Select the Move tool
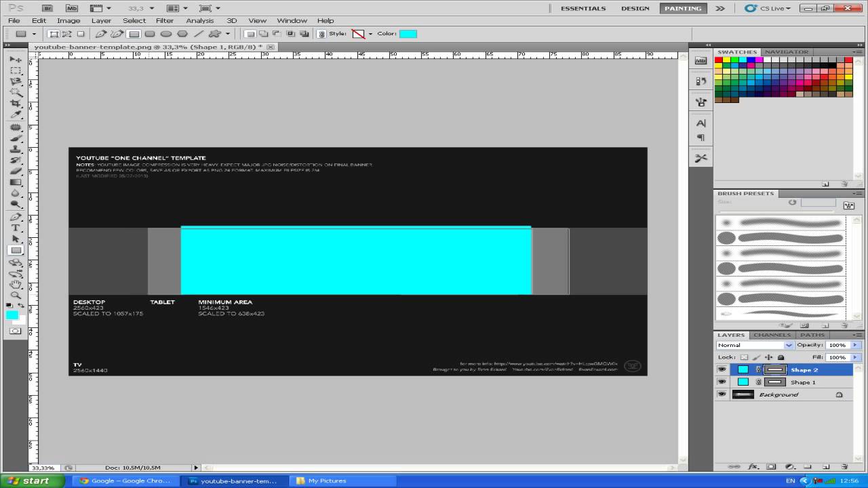This screenshot has height=488, width=868. pos(15,60)
